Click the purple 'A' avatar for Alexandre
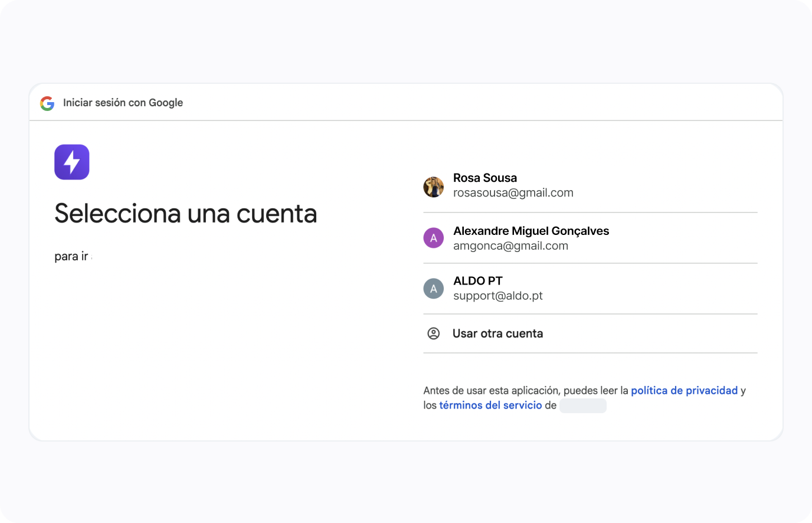 [x=433, y=238]
